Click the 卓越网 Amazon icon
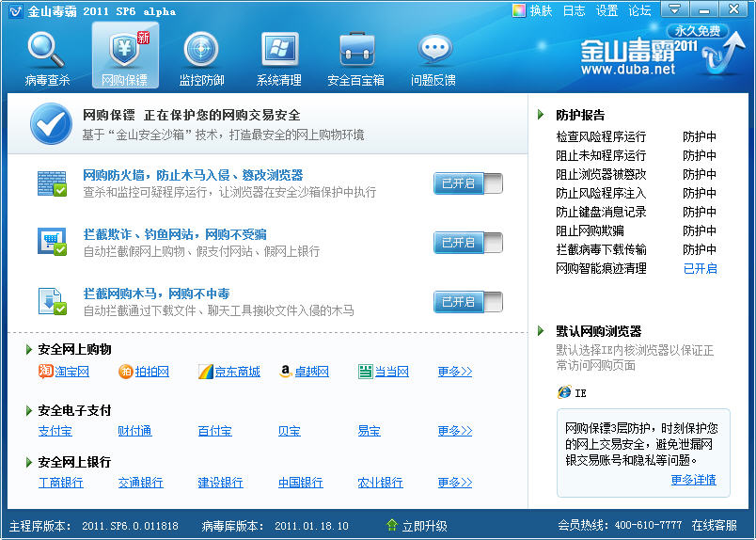Screen dimensions: 756x540 pos(286,371)
